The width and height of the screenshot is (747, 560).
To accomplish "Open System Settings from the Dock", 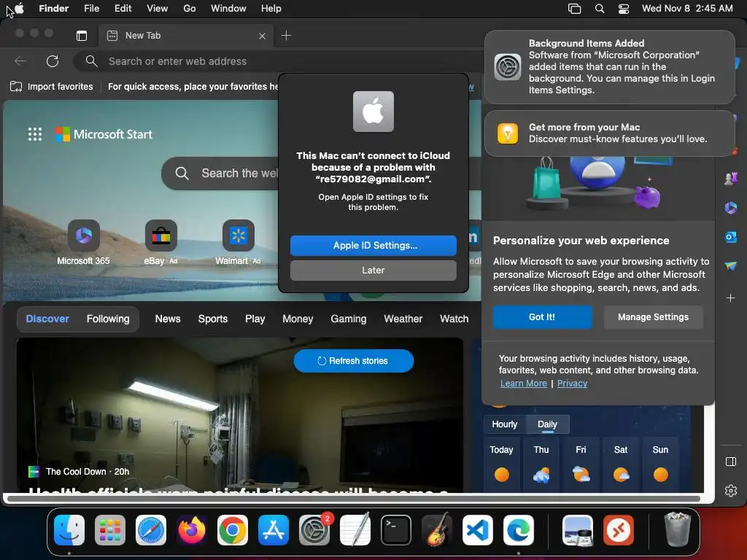I will 314,530.
